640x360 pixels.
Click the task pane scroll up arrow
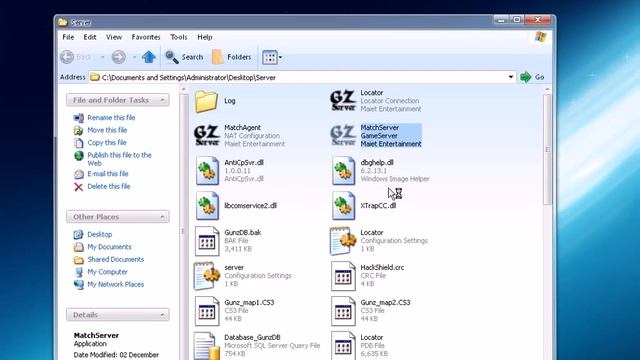coord(183,89)
